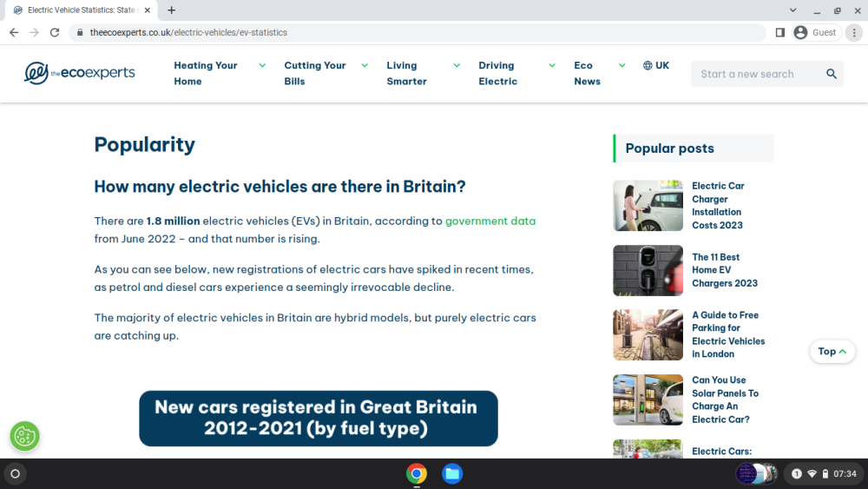Expand the Driving Electric chevron
Viewport: 868px width, 489px height.
point(552,65)
